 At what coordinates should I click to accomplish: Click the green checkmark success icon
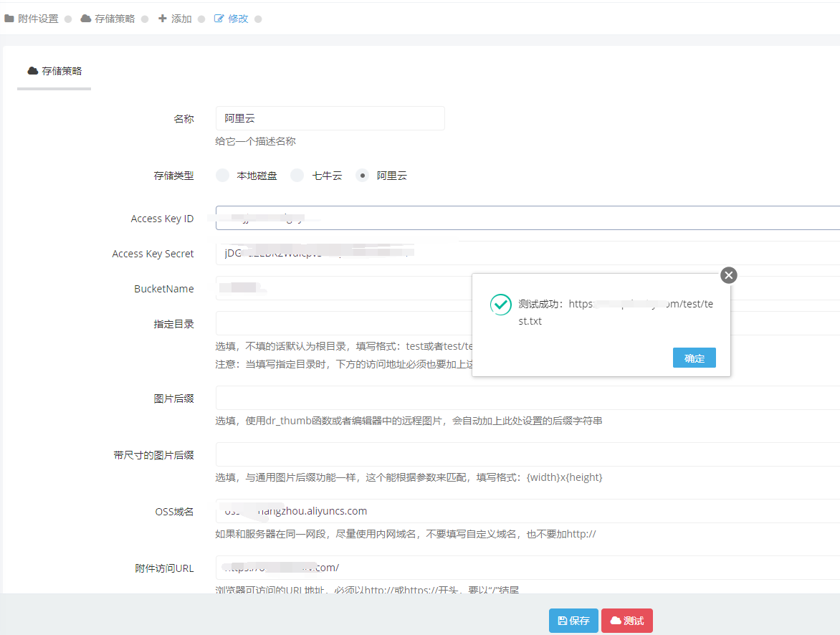(x=500, y=305)
